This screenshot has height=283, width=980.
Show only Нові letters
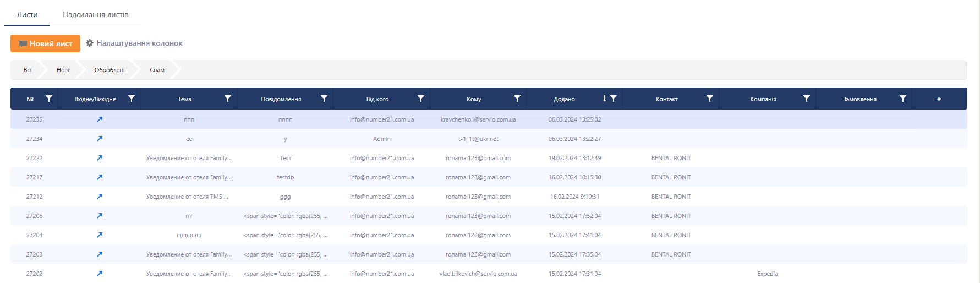tap(63, 70)
